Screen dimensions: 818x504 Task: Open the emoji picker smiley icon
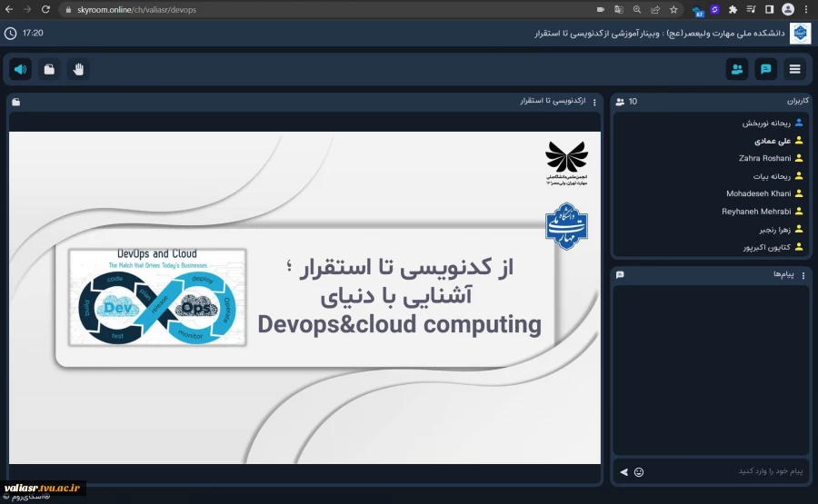coord(639,472)
